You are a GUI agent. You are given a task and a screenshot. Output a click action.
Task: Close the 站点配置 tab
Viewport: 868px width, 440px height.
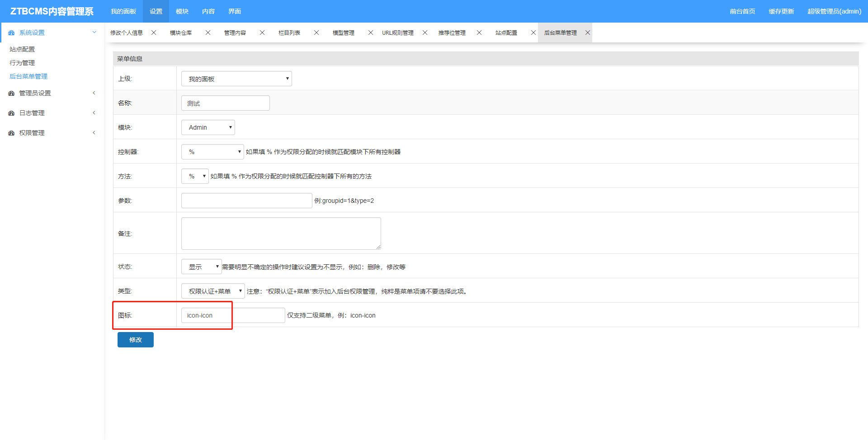tap(533, 33)
